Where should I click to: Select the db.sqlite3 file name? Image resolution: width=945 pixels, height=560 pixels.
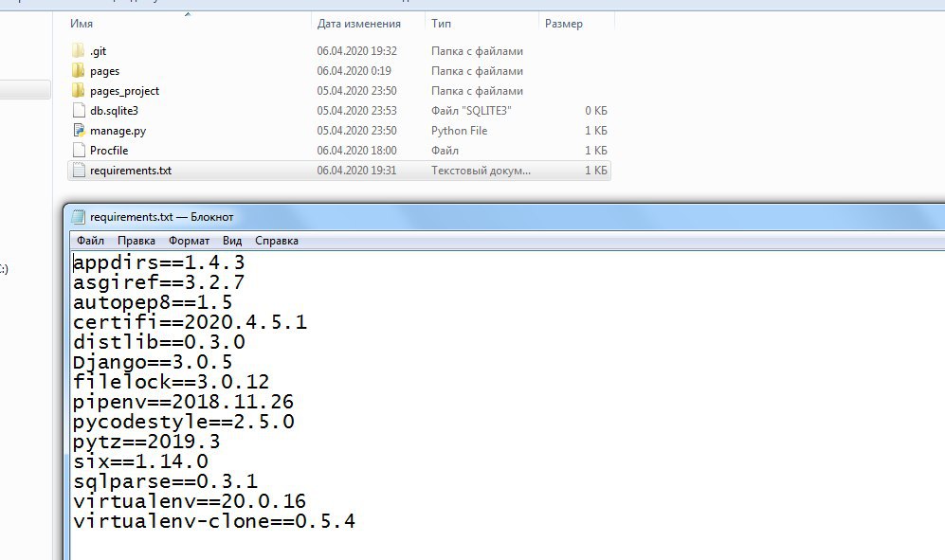tap(114, 111)
